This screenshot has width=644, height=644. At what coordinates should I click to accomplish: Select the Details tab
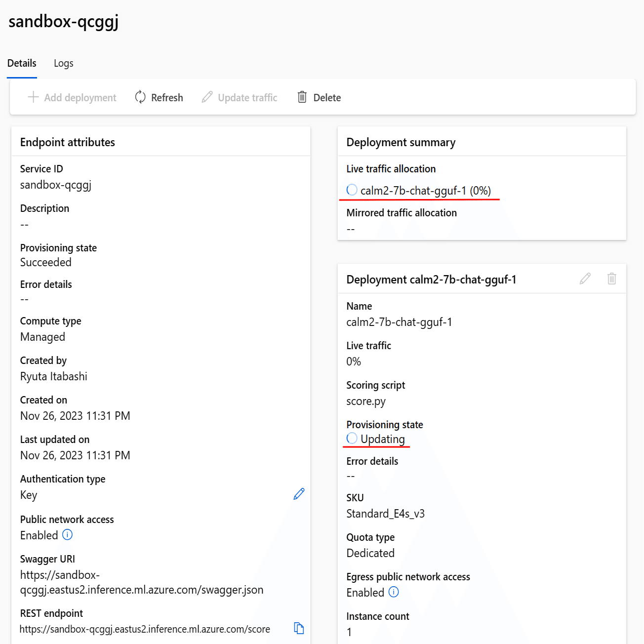click(22, 63)
